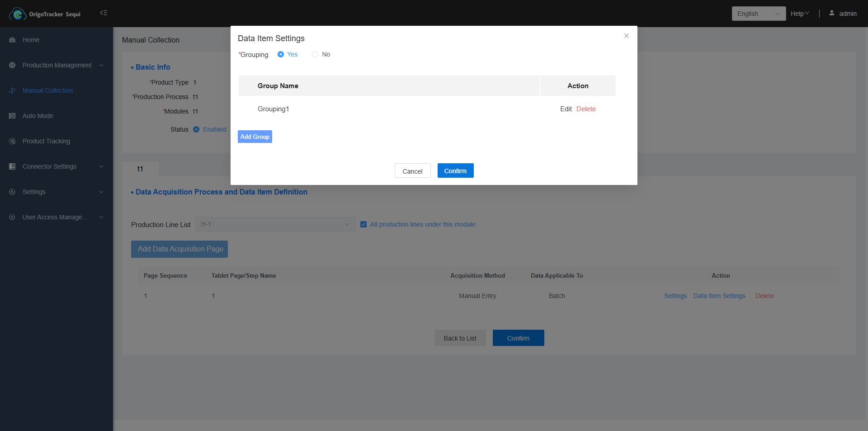The image size is (868, 431).
Task: Select Yes for Grouping
Action: point(281,54)
